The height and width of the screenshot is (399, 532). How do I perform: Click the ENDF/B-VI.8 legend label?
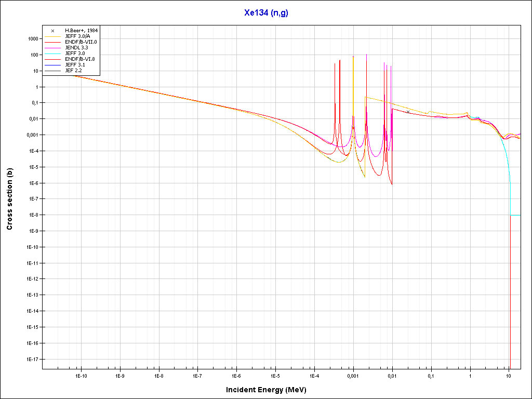pyautogui.click(x=80, y=59)
